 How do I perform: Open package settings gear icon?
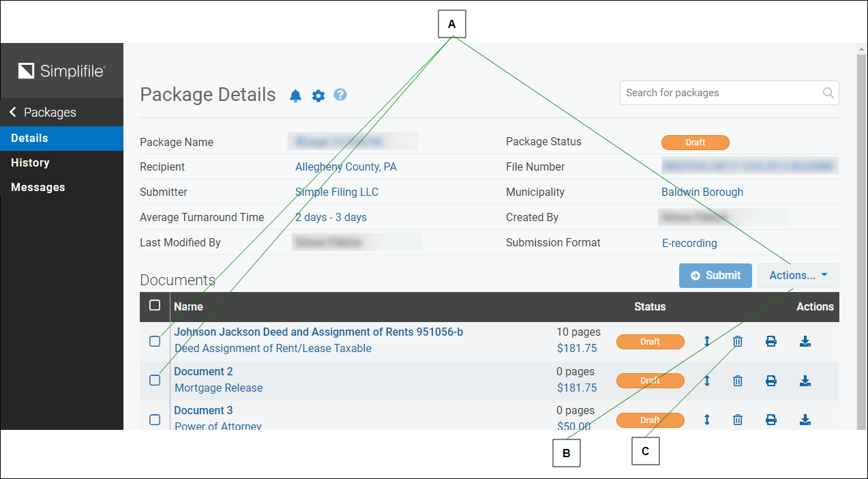coord(318,96)
